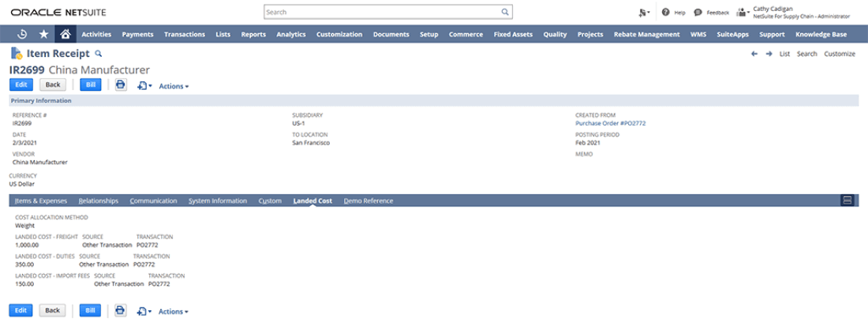
Task: Open the role switcher user icon
Action: [x=743, y=12]
